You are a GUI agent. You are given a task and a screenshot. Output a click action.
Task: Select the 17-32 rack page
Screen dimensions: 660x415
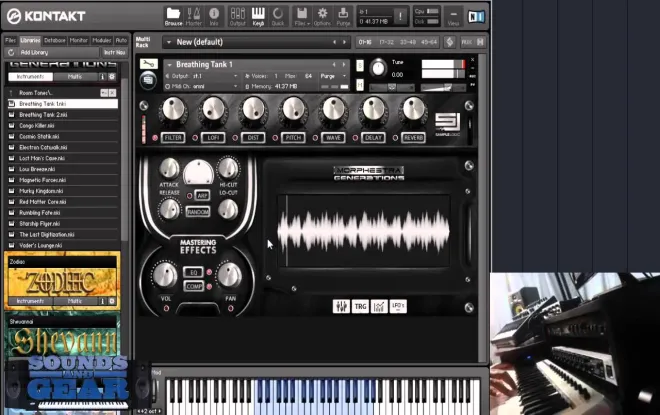[386, 42]
